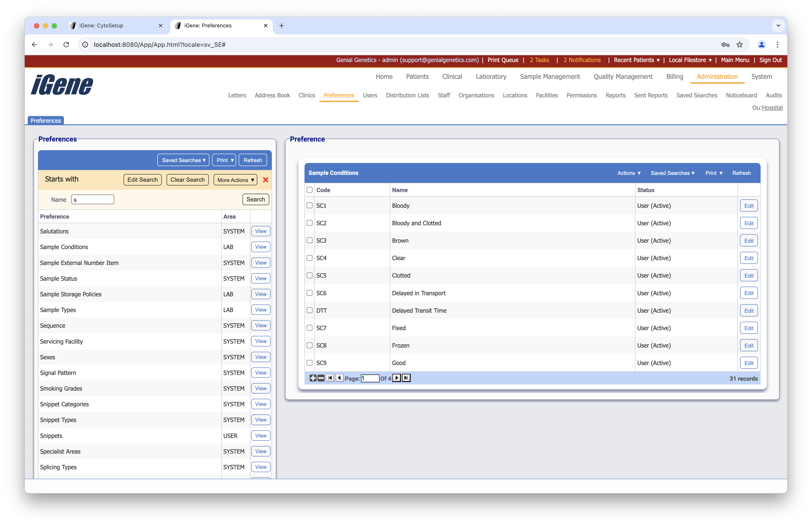Check the SC3 Brown row checkbox
This screenshot has width=812, height=526.
click(309, 240)
